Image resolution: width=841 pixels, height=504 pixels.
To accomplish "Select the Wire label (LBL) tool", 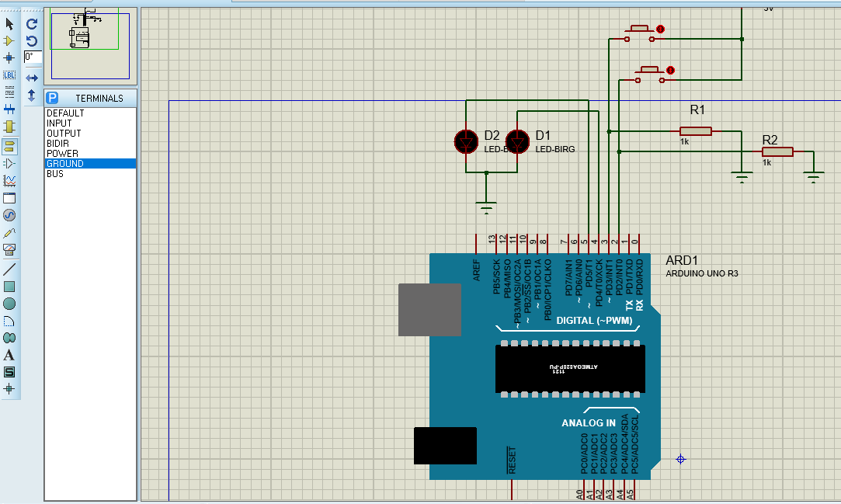I will pos(9,75).
